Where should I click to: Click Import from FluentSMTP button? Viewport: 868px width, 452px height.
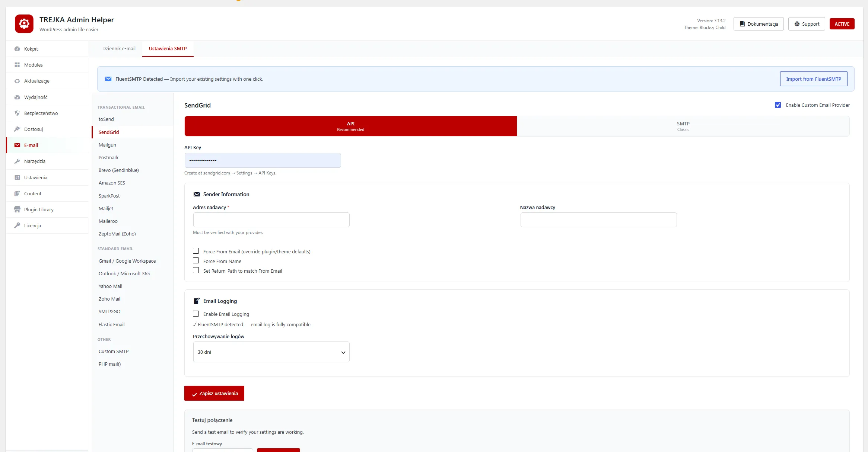(814, 79)
